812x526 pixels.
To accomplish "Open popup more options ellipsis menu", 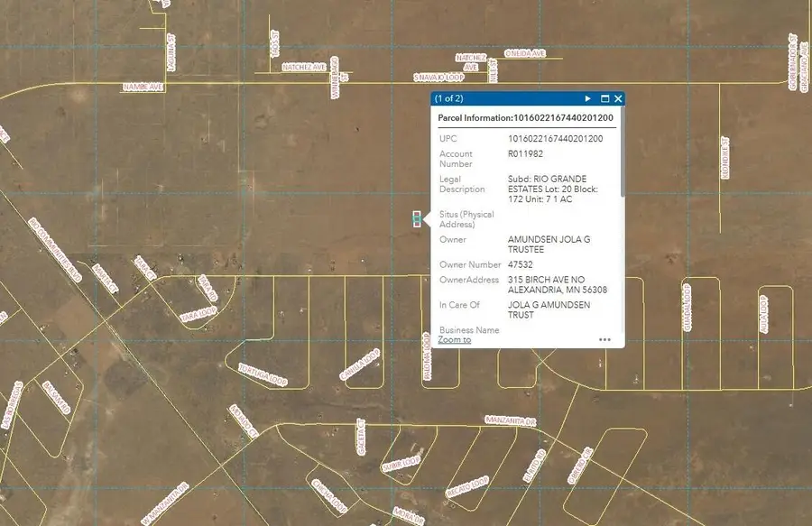I will coord(604,339).
